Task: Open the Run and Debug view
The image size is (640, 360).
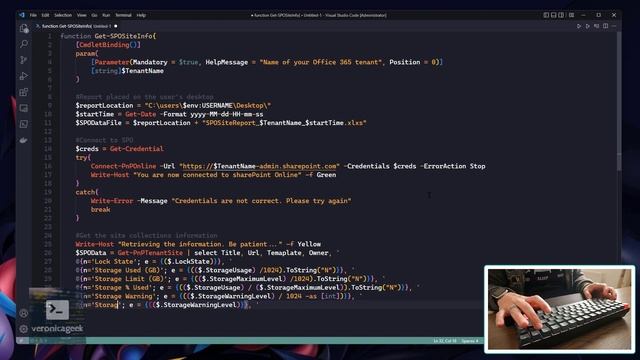Action: pos(24,76)
